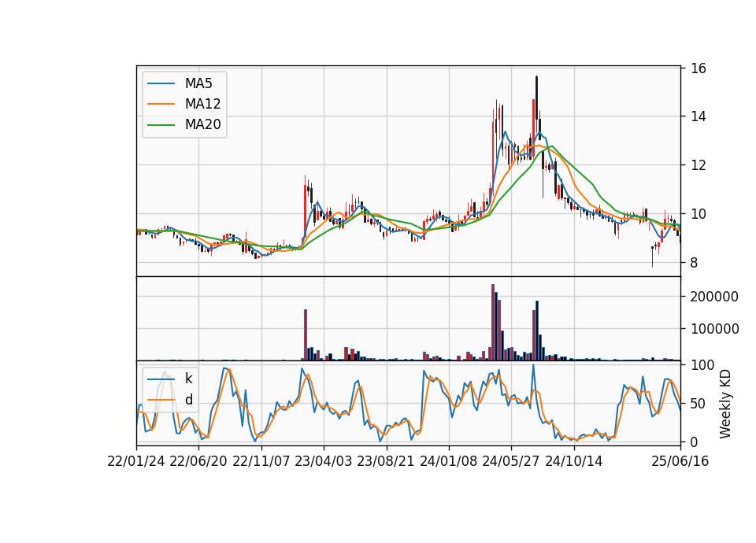Click the price axis label 10

pos(699,214)
